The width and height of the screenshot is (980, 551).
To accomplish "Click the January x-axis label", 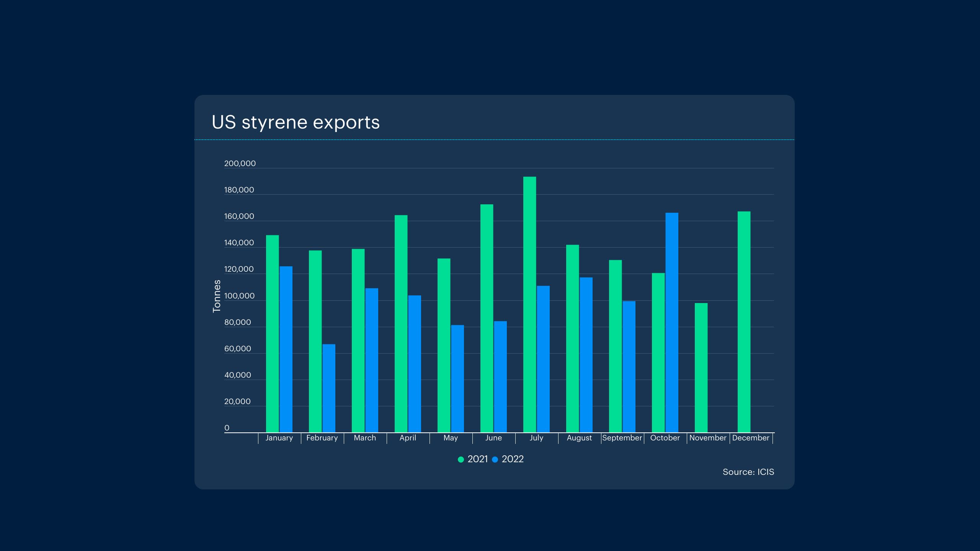I will point(279,438).
